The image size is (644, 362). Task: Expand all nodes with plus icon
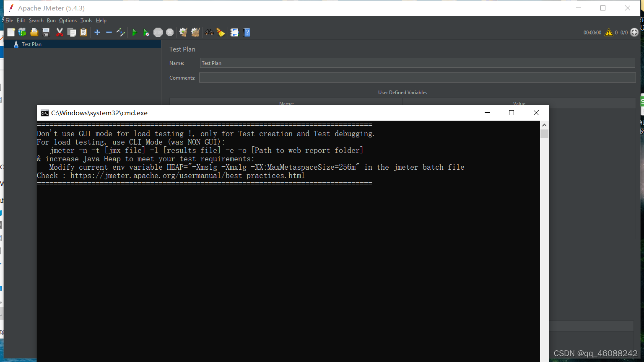point(97,32)
